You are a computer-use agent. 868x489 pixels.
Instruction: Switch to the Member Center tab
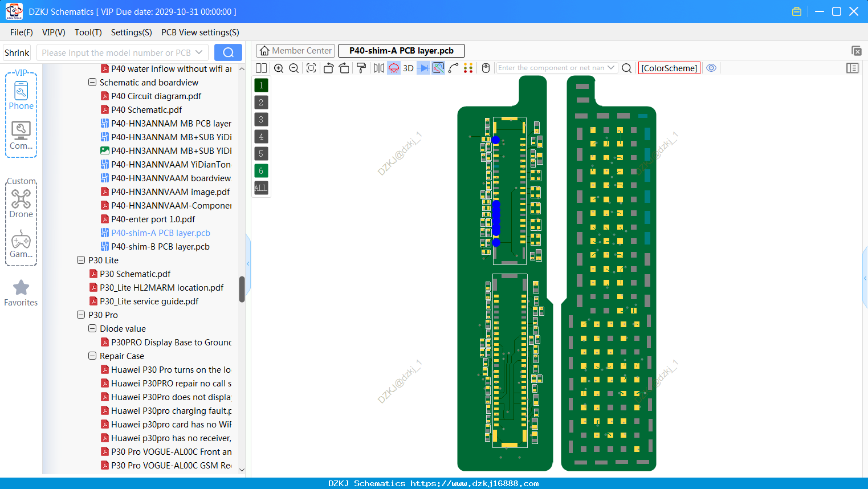(296, 51)
